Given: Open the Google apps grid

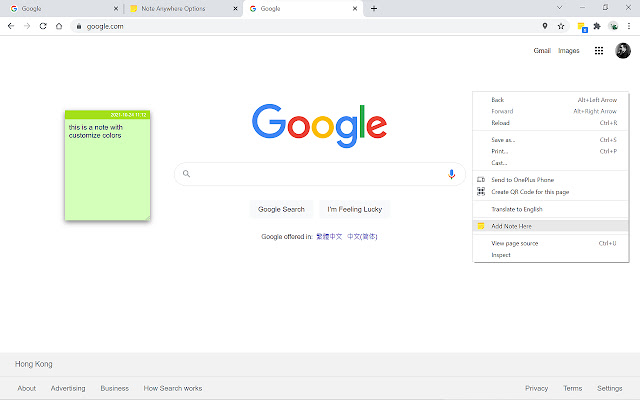Looking at the screenshot, I should (599, 50).
